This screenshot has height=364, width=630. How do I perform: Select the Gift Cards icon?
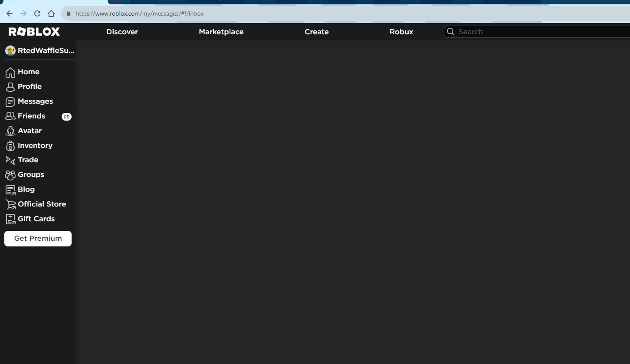10,219
